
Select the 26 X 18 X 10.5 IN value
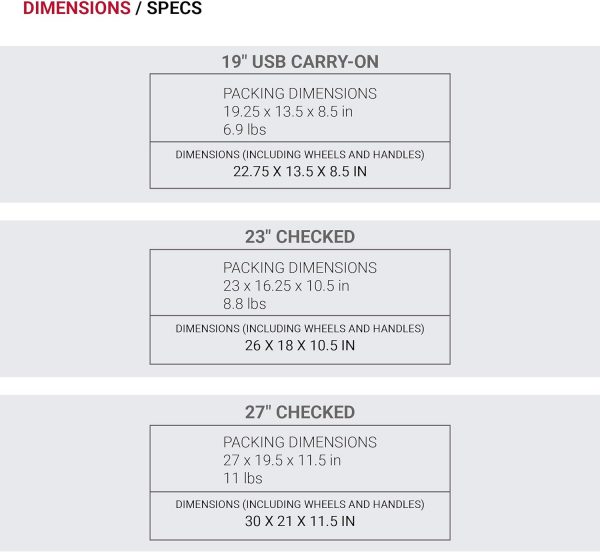coord(300,346)
